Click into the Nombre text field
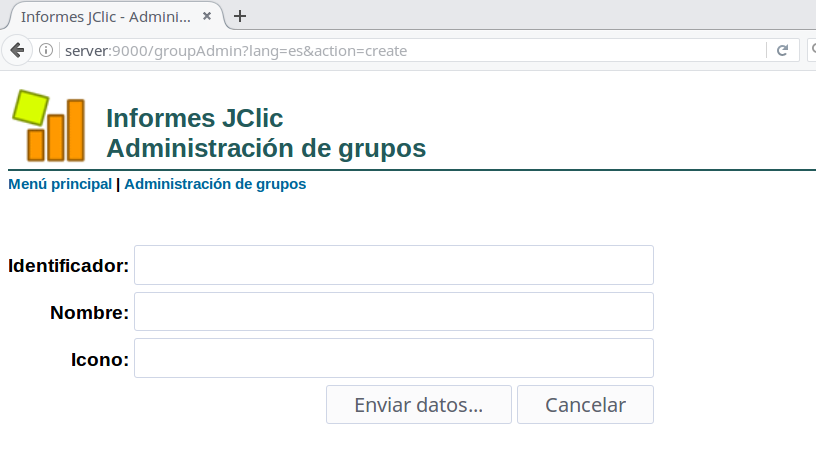 click(x=393, y=311)
